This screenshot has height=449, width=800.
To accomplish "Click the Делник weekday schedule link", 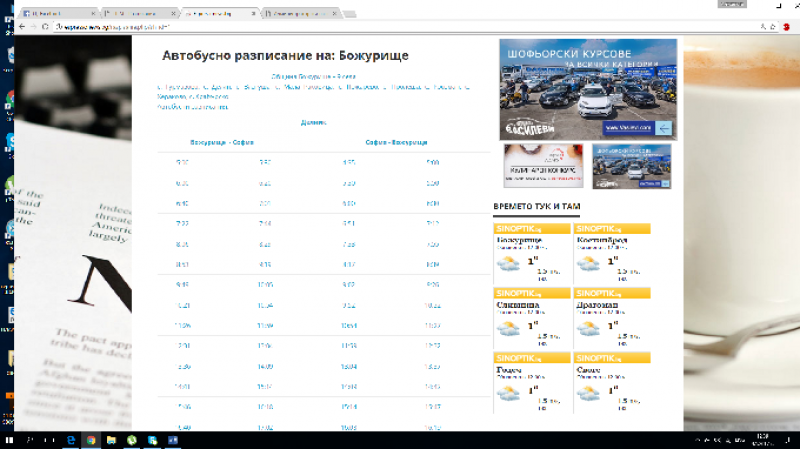I will click(313, 122).
